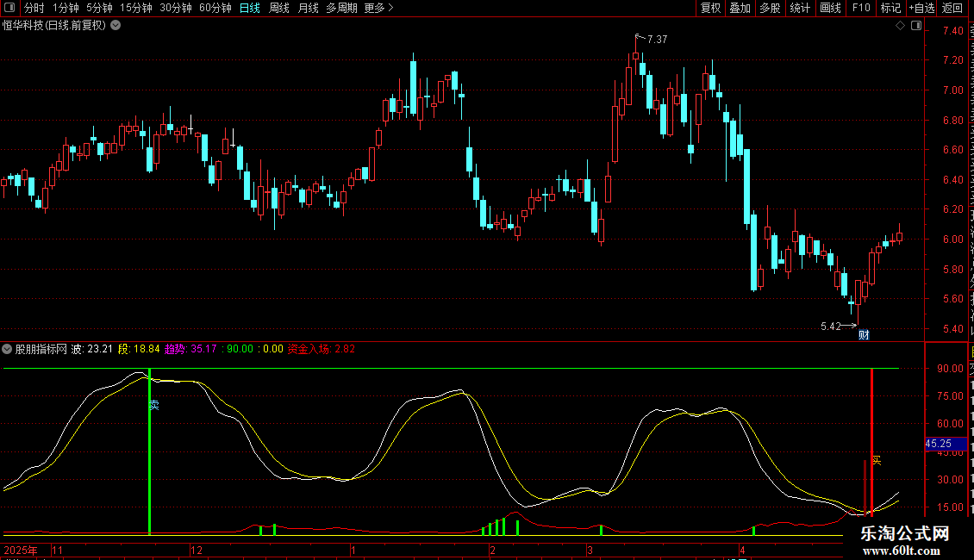Image resolution: width=974 pixels, height=560 pixels.
Task: Click the 恒华科技(日线.前复权) title
Action: click(x=54, y=26)
